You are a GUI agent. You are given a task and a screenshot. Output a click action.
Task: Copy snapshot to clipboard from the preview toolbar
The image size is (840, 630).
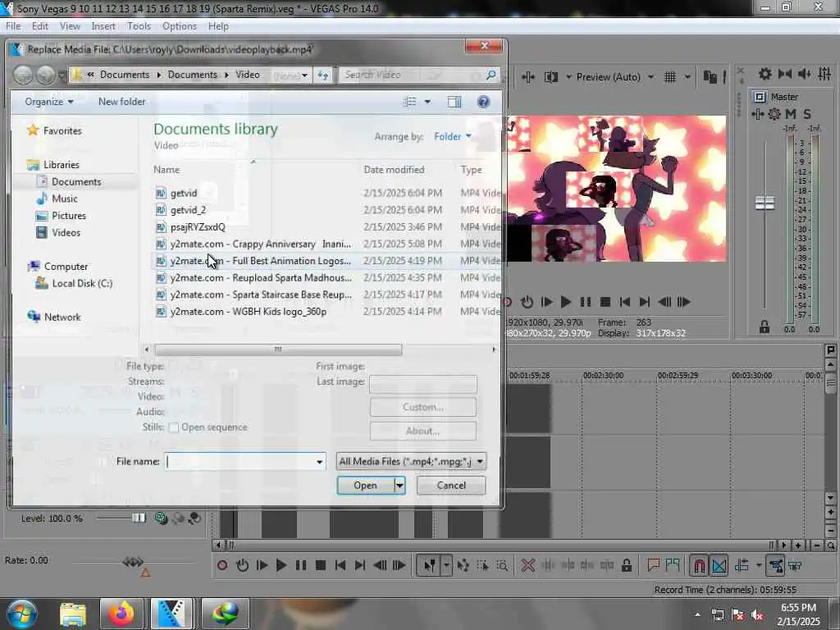click(x=710, y=77)
